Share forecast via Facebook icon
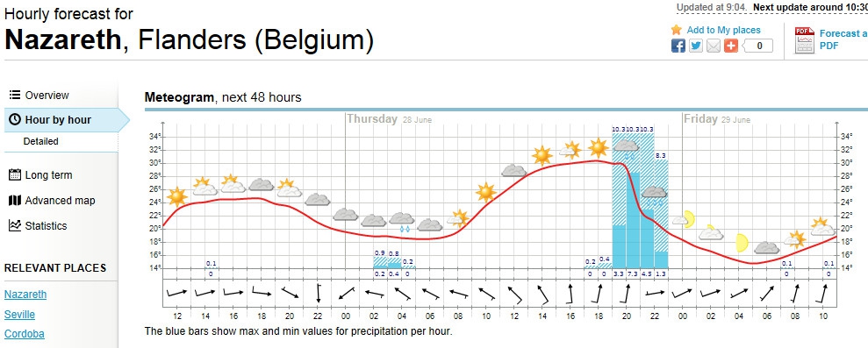 coord(678,46)
